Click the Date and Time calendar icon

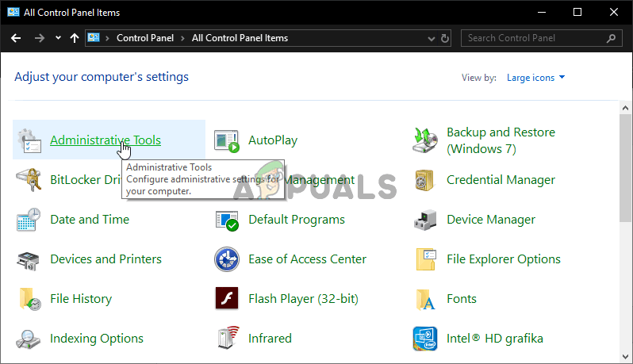[x=29, y=220]
